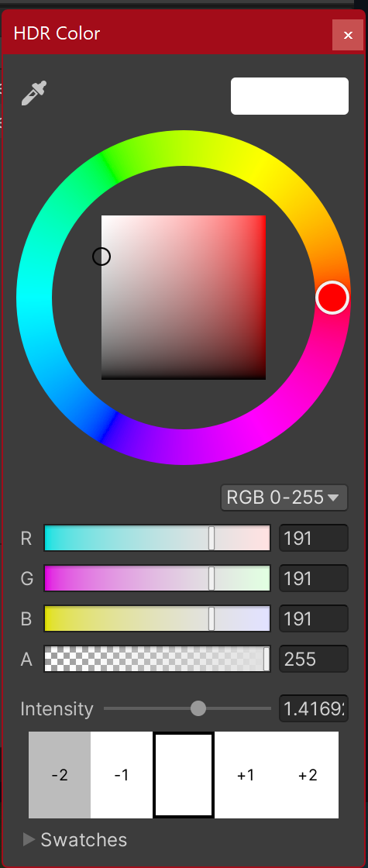This screenshot has height=868, width=368.
Task: Click the R channel slider handle
Action: (212, 538)
